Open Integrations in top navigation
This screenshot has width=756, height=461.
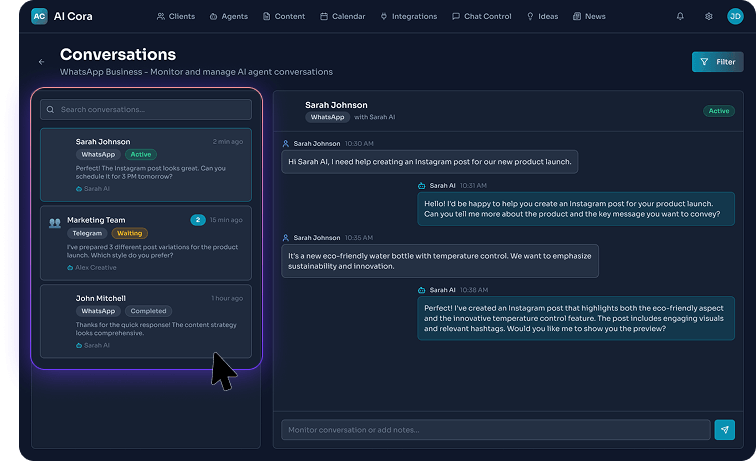409,16
